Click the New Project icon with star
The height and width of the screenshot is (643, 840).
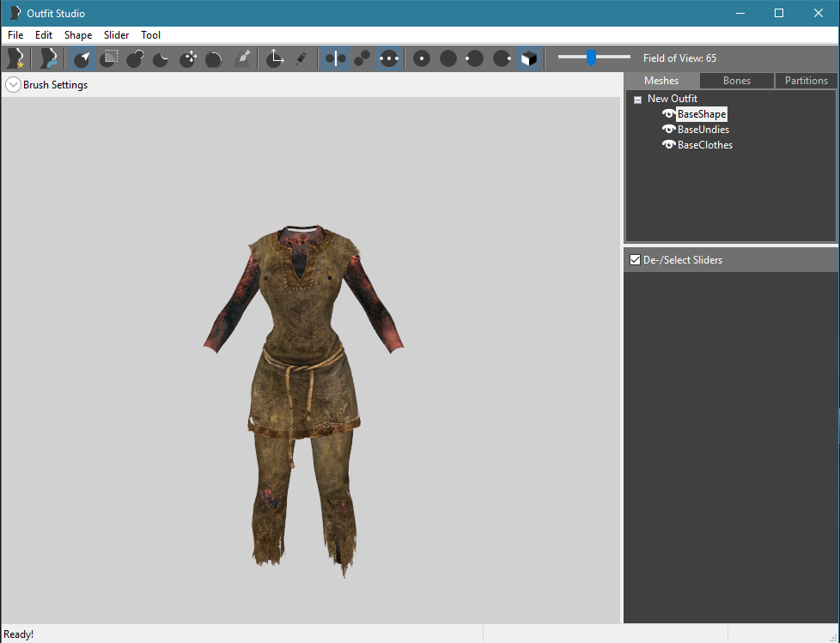[15, 58]
